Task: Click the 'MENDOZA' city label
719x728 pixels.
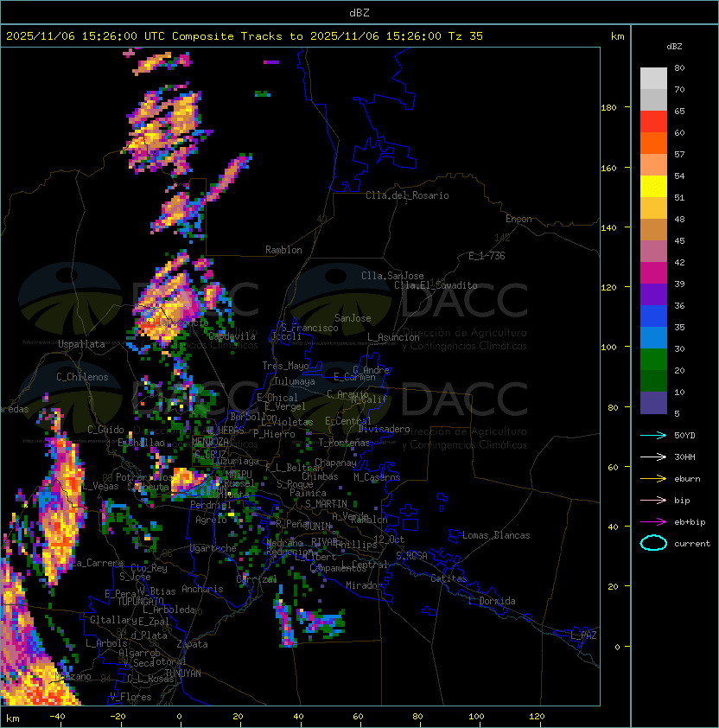Action: [x=210, y=441]
